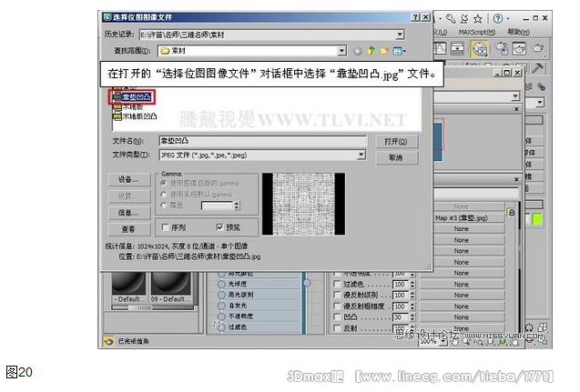
Task: Select the first gamma radio option
Action: [x=164, y=183]
